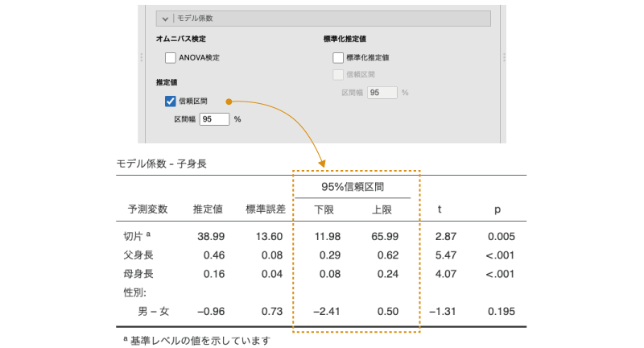Image resolution: width=644 pixels, height=348 pixels.
Task: Uncheck 信頼区間 under 推定値
Action: pos(171,101)
